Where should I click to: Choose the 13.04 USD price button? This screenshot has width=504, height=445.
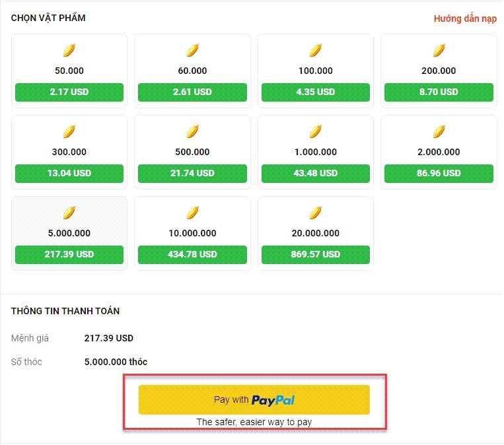(x=69, y=174)
